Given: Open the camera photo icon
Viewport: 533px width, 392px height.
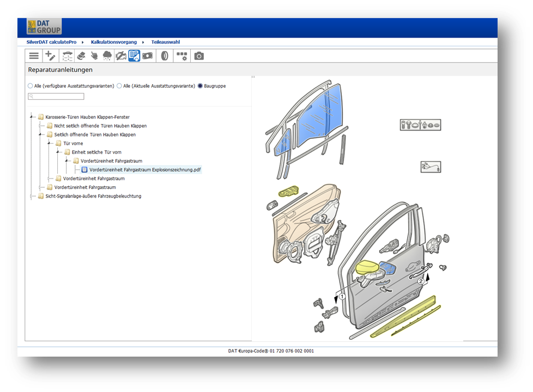Looking at the screenshot, I should [199, 56].
